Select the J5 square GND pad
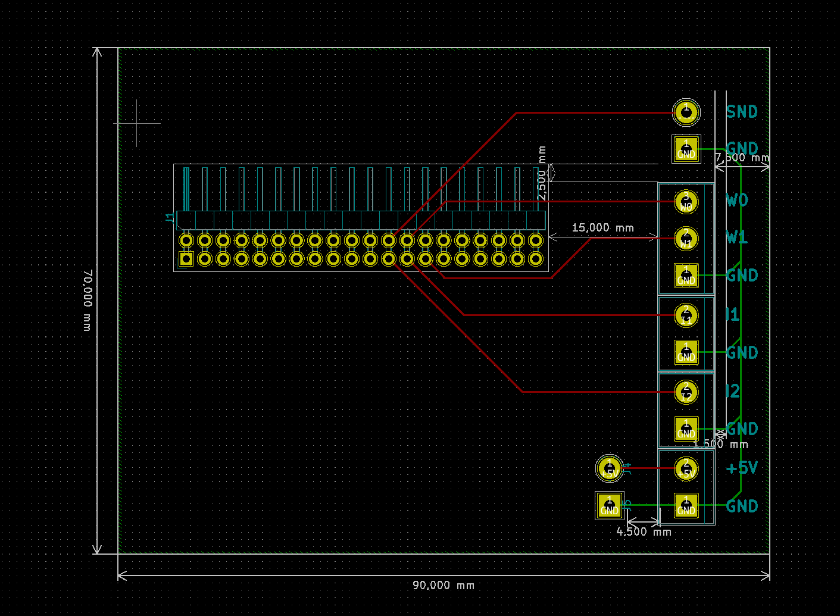840x616 pixels. pyautogui.click(x=610, y=505)
